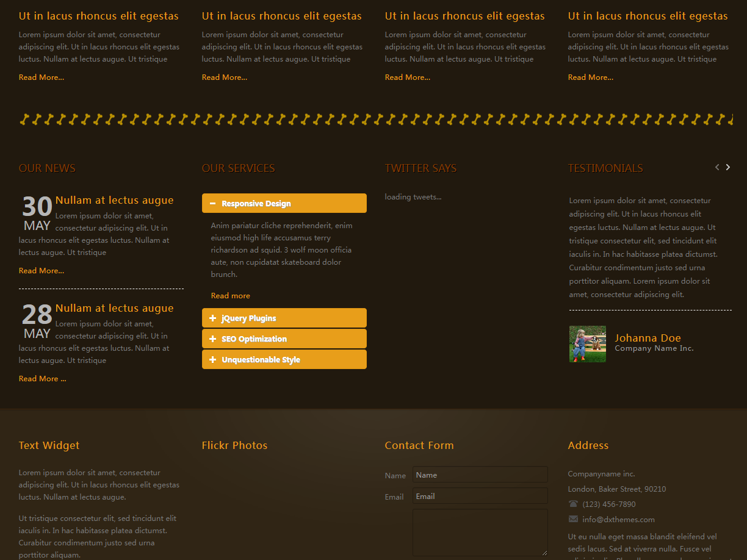Click the Text Widget footer heading
The height and width of the screenshot is (560, 747).
pos(49,445)
